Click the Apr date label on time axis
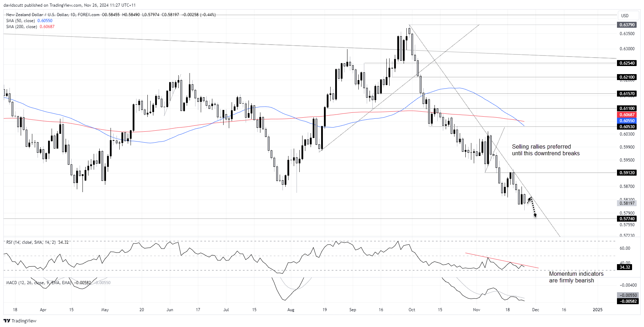This screenshot has height=327, width=644. click(x=43, y=310)
